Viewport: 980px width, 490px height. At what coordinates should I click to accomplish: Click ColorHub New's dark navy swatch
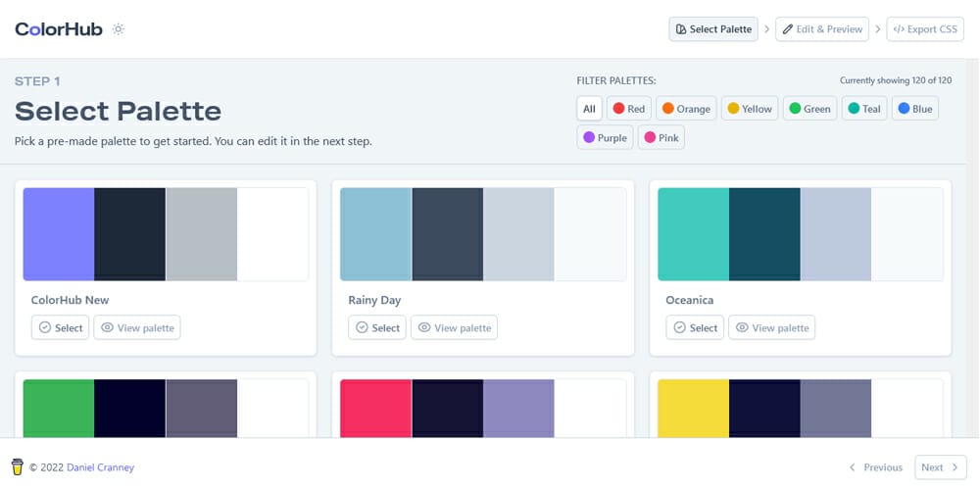130,234
